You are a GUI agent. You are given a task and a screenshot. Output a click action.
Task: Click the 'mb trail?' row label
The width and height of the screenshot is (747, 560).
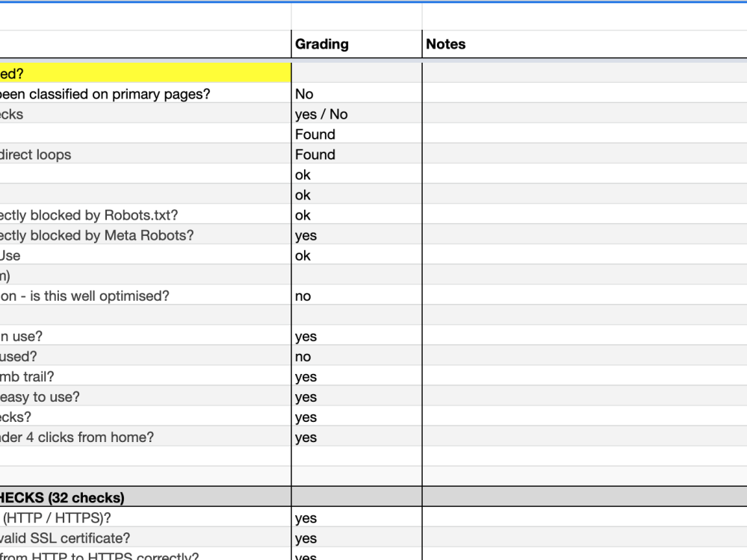coord(146,376)
